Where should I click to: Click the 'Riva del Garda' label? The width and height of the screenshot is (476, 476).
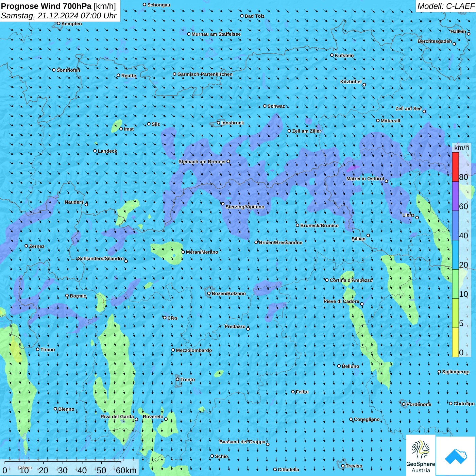pos(117,417)
